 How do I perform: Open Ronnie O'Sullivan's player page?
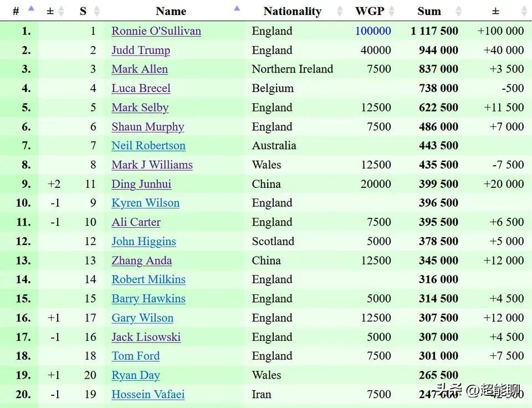156,31
